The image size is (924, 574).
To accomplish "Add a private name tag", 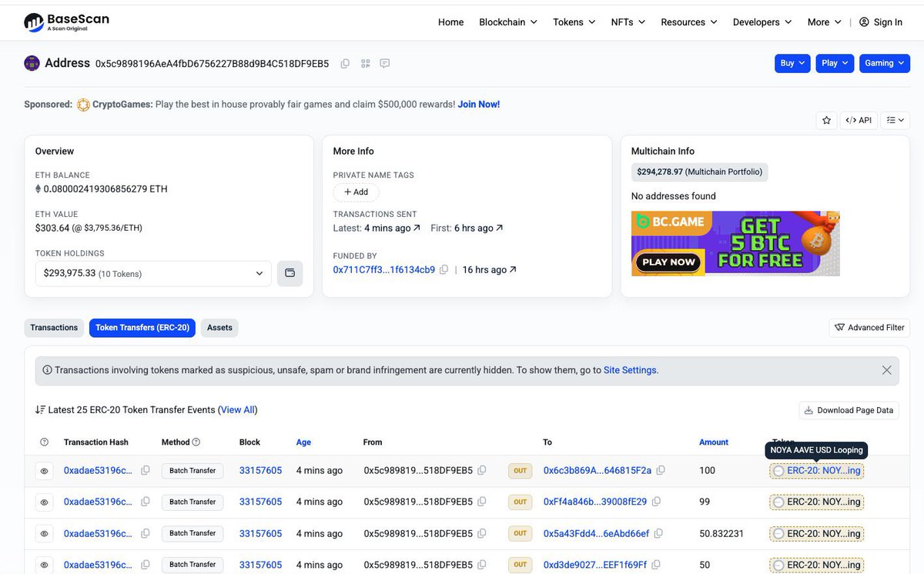I will (356, 192).
